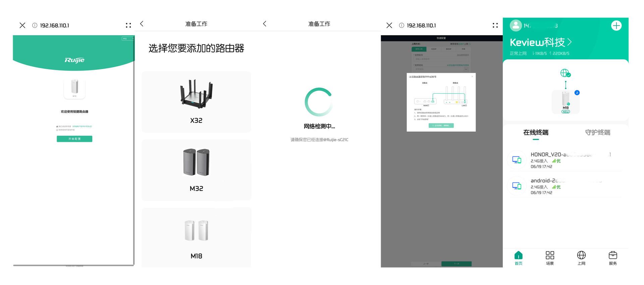Toggle the auto-upgrade checkbox
This screenshot has height=285, width=644.
(57, 130)
